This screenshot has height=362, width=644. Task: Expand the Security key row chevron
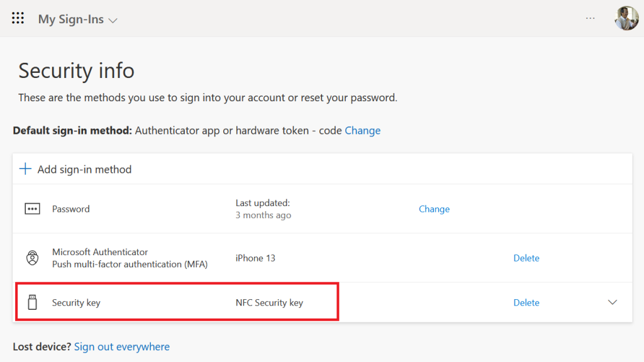coord(613,302)
